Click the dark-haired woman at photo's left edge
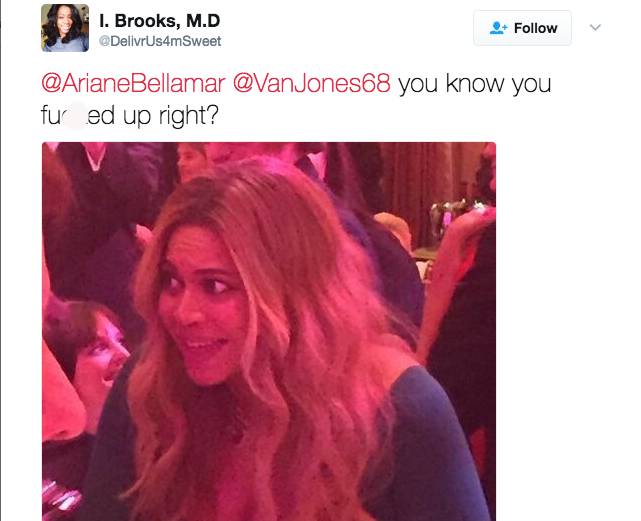Screen dimensions: 641x521 88,352
